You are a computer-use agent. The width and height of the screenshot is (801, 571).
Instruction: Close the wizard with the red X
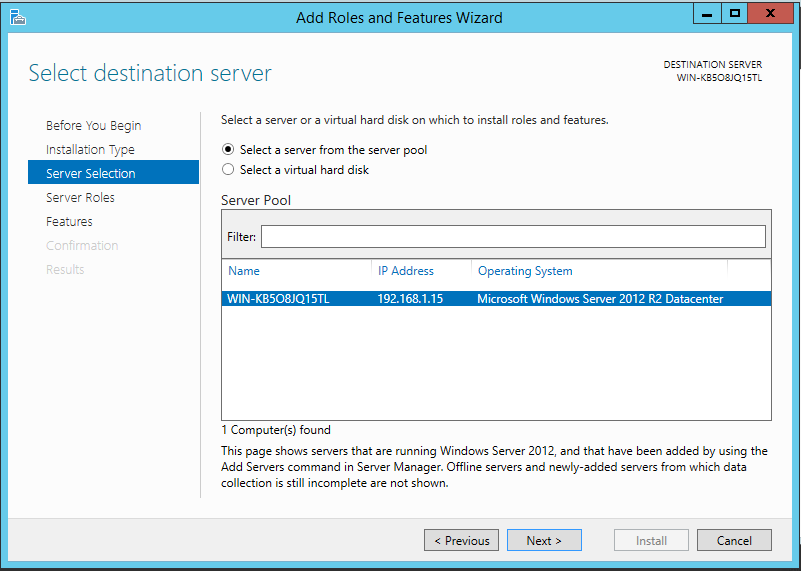click(x=770, y=14)
